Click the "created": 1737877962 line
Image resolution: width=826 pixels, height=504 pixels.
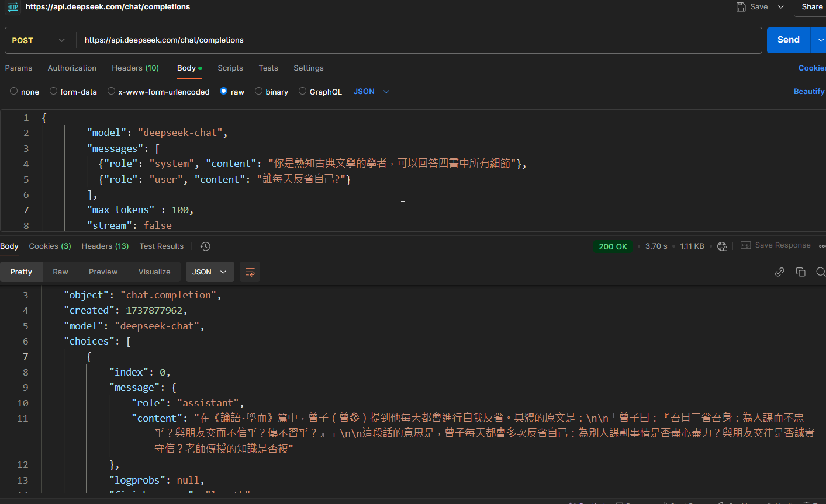click(x=126, y=311)
